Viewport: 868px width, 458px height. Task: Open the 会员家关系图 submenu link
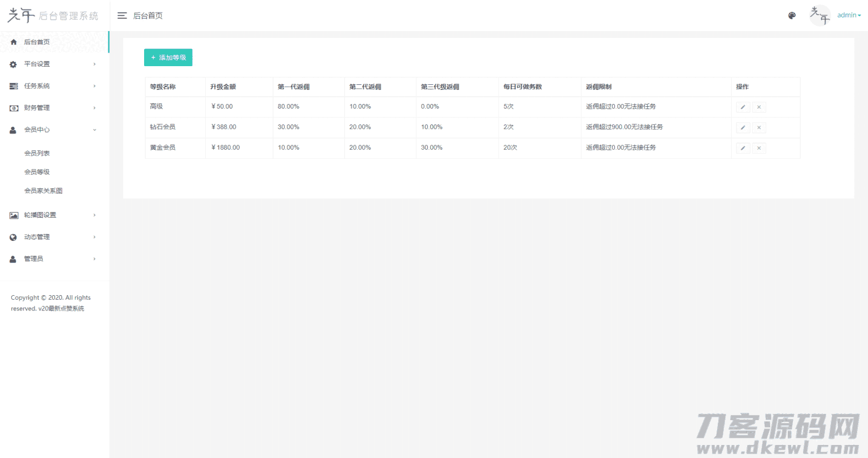[x=44, y=191]
